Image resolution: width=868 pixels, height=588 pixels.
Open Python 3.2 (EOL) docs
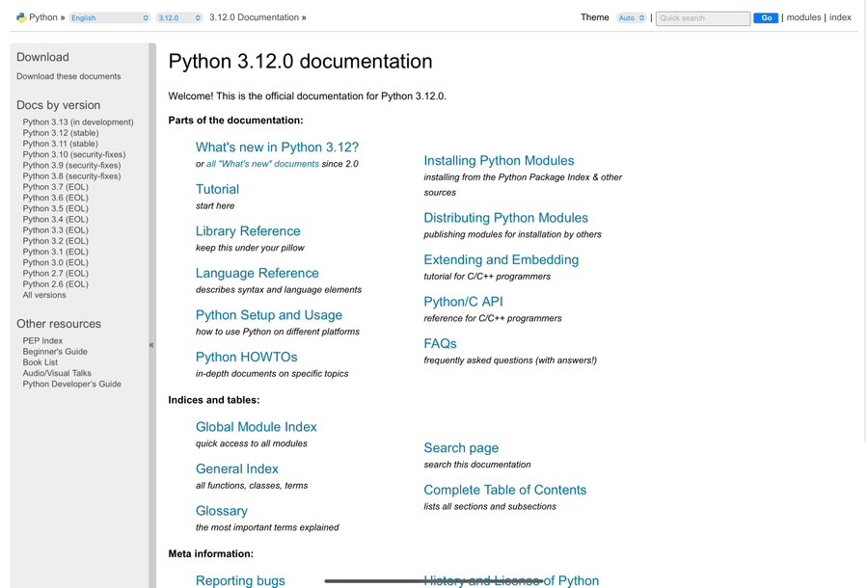tap(55, 241)
